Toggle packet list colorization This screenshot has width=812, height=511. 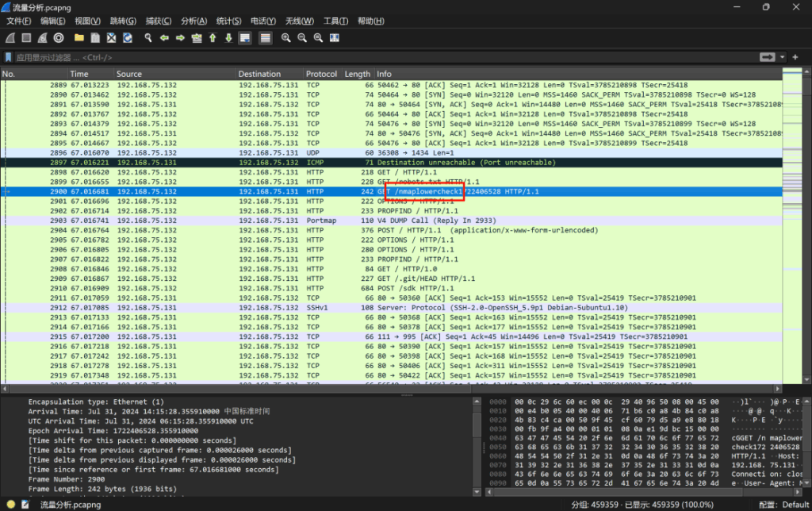pos(266,38)
